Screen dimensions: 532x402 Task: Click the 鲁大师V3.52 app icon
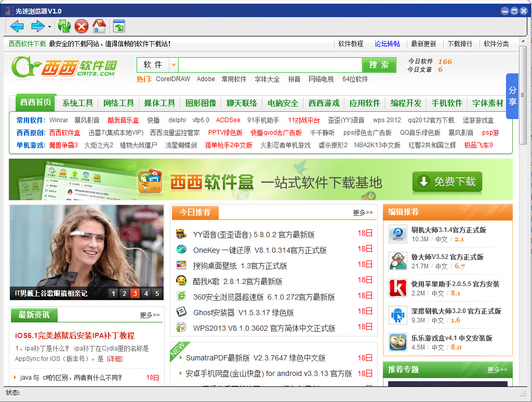[x=397, y=261]
